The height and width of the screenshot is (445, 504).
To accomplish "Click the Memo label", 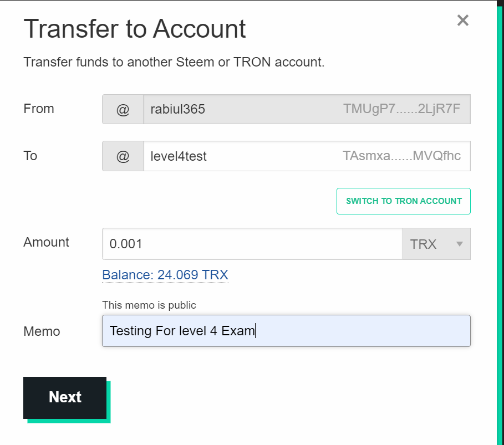I will 42,331.
